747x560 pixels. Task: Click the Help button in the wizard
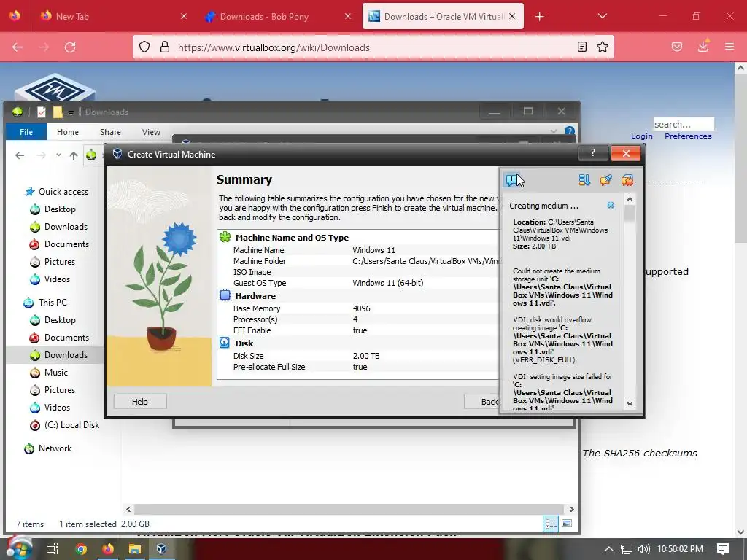click(140, 402)
